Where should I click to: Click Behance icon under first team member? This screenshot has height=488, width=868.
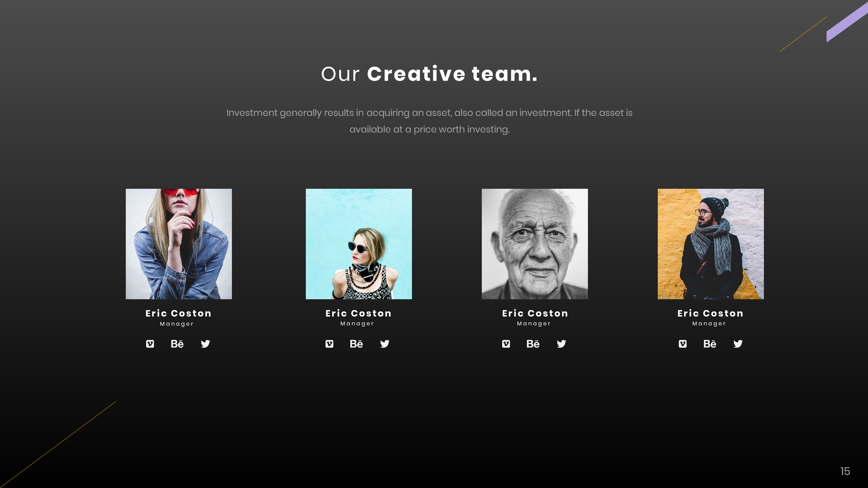point(177,344)
